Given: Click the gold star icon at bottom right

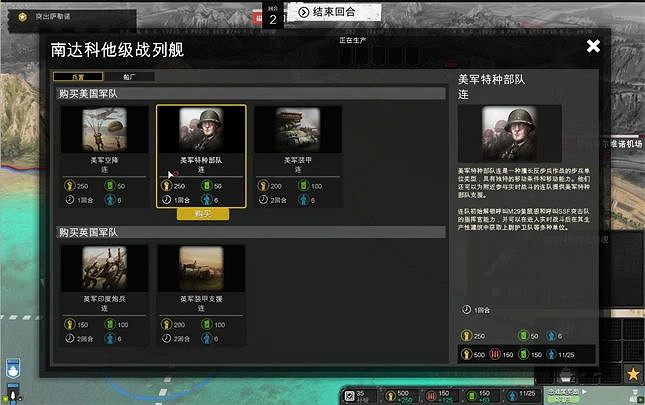Looking at the screenshot, I should (x=633, y=374).
